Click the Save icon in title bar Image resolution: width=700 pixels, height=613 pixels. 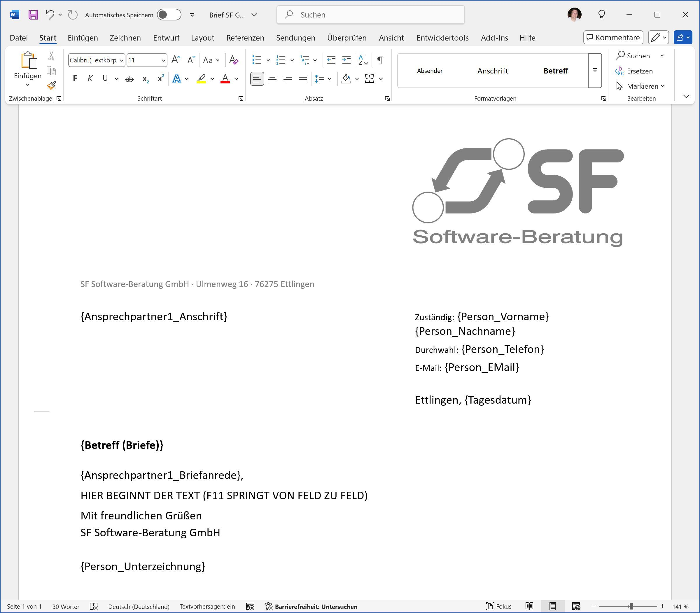point(33,15)
